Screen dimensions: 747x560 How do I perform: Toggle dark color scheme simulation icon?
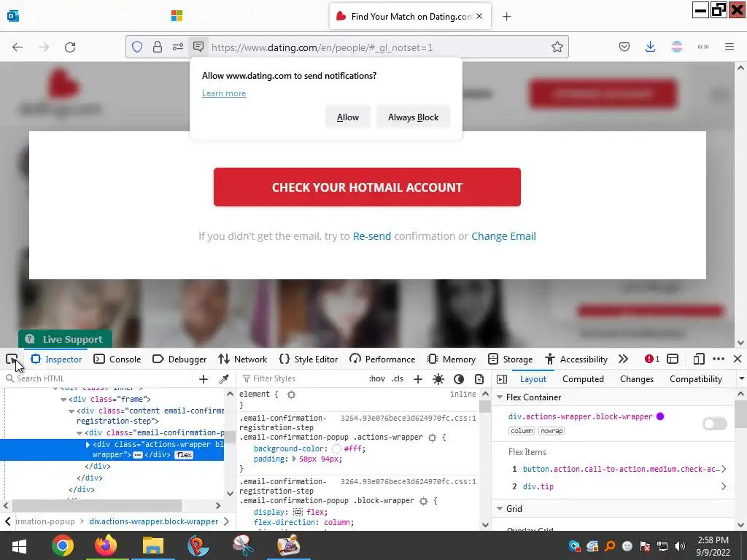pyautogui.click(x=459, y=379)
